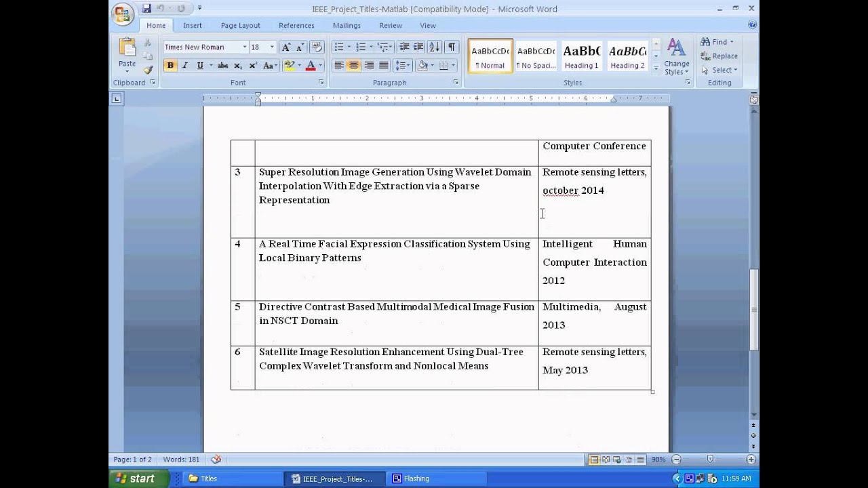The height and width of the screenshot is (488, 868).
Task: Apply the No Spacing style
Action: click(536, 56)
